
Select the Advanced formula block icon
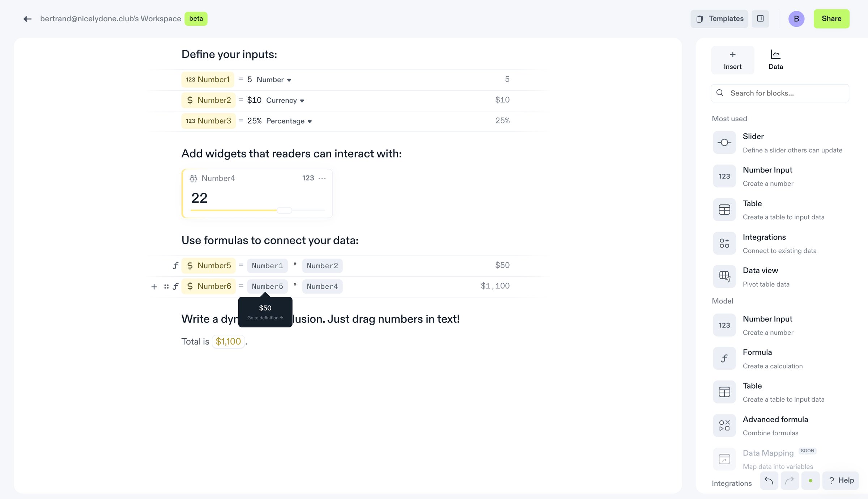724,425
